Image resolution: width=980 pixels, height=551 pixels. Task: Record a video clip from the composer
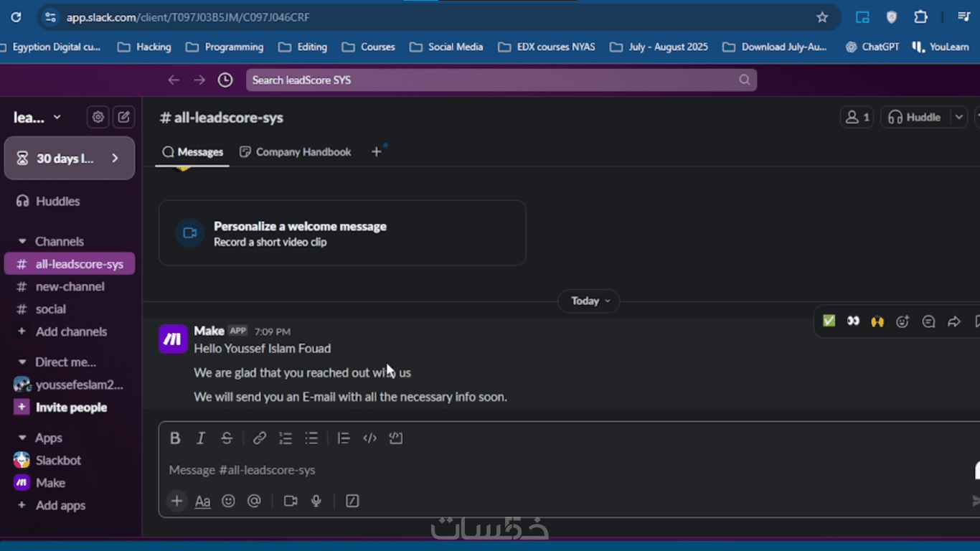click(290, 501)
